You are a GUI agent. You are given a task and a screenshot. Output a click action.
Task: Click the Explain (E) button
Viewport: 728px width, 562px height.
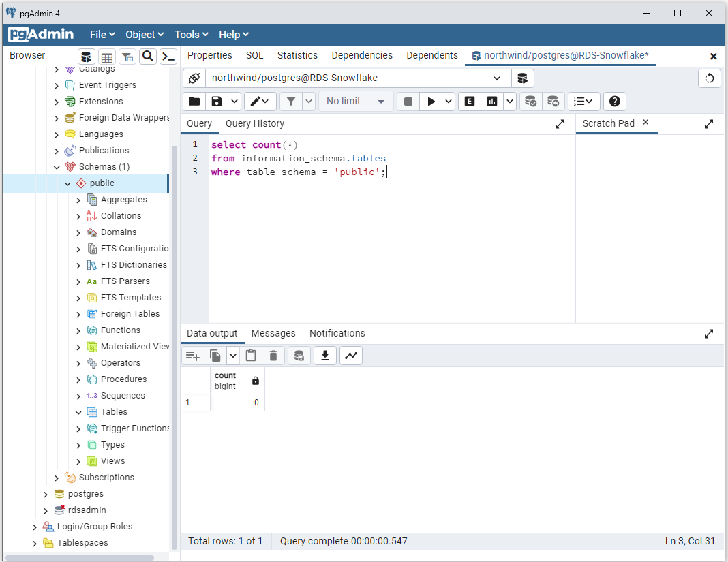click(x=470, y=102)
